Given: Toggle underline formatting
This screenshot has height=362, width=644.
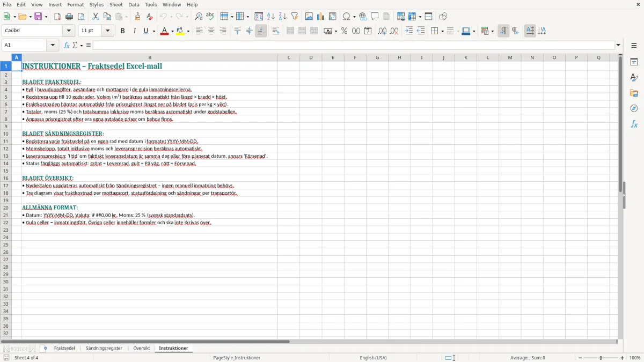Looking at the screenshot, I should point(146,31).
